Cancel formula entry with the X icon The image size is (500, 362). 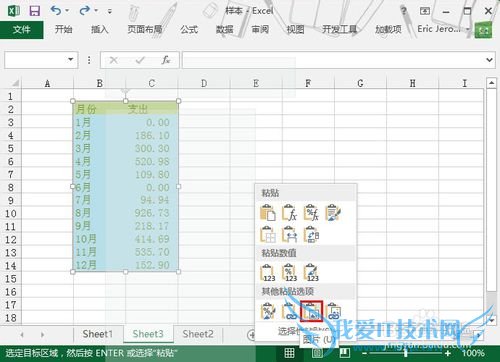(x=113, y=60)
